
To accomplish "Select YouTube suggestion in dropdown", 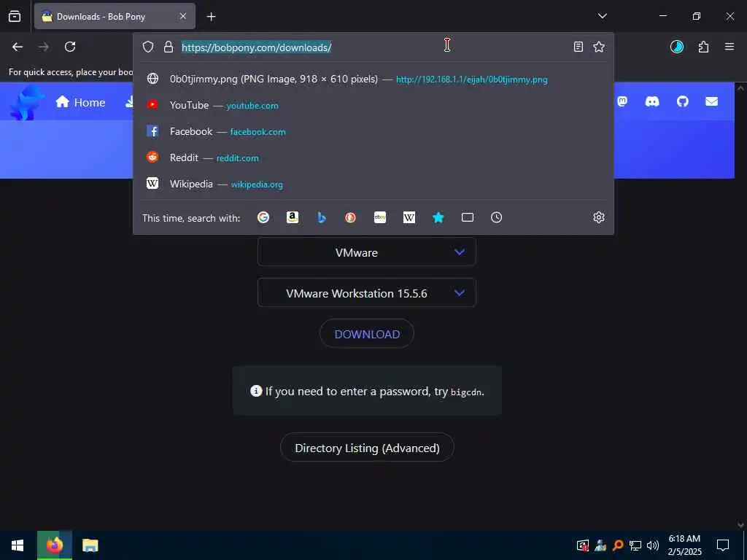I will [x=373, y=105].
